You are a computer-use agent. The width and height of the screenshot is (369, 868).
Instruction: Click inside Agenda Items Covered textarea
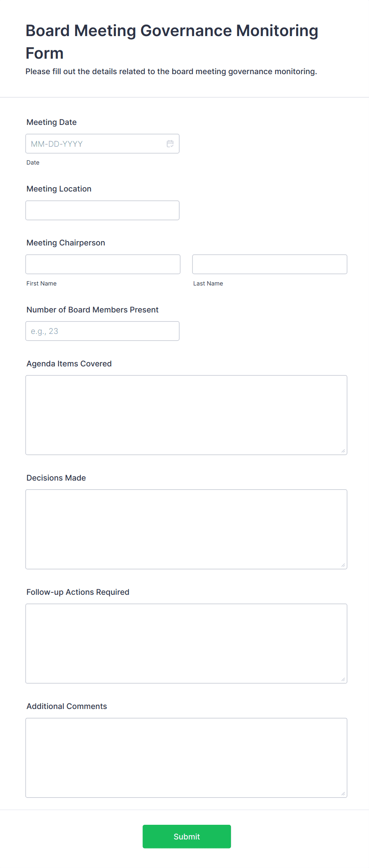tap(186, 415)
